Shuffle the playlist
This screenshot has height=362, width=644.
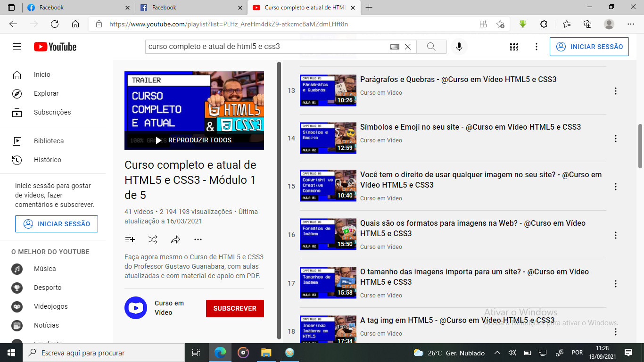pyautogui.click(x=153, y=239)
